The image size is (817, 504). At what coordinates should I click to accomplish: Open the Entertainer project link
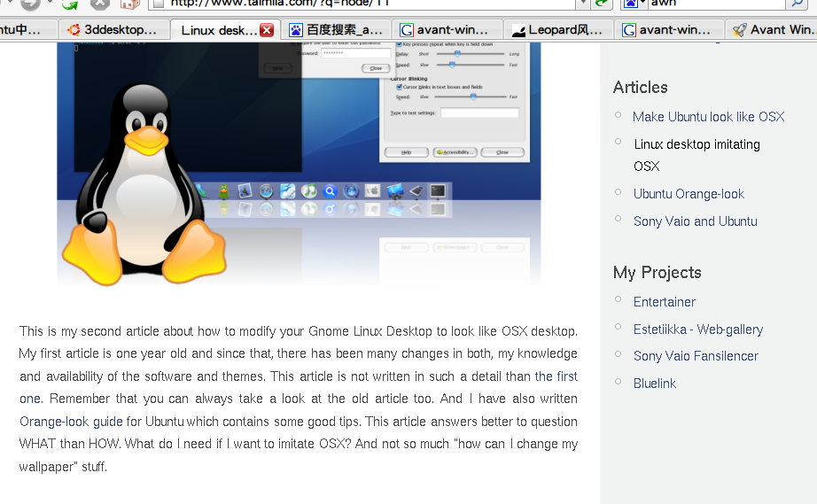(665, 302)
